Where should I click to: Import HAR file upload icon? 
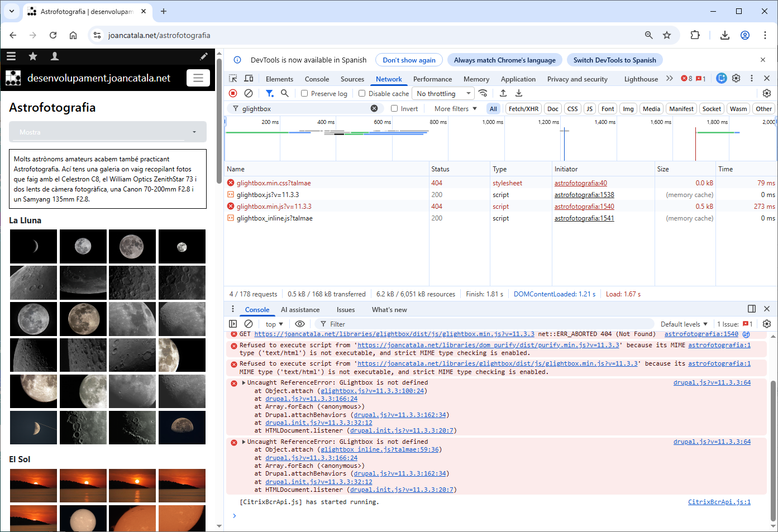[503, 93]
